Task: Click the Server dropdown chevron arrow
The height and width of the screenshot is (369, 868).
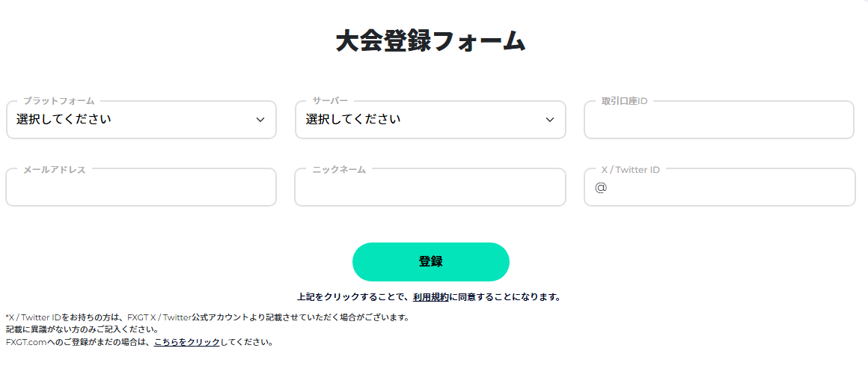Action: [x=550, y=120]
